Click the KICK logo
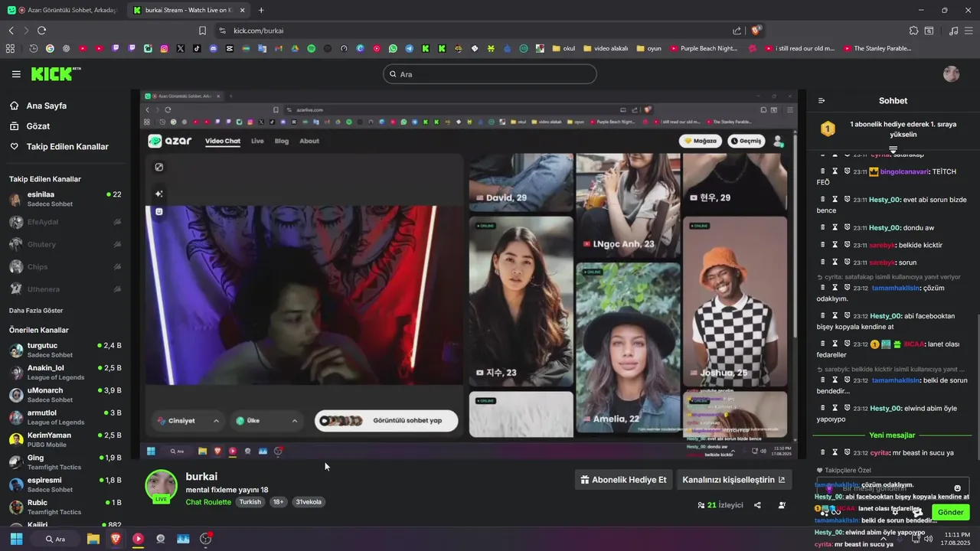This screenshot has width=980, height=551. pyautogui.click(x=55, y=73)
